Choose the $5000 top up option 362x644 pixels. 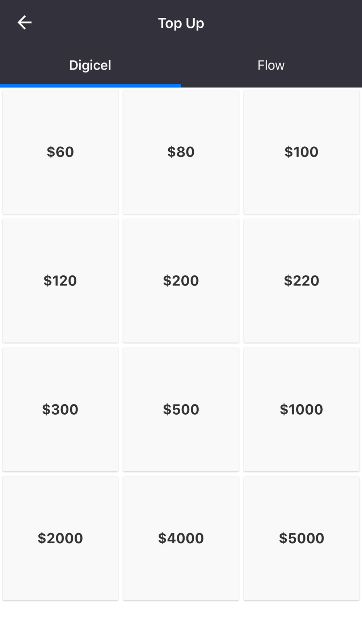pyautogui.click(x=302, y=538)
